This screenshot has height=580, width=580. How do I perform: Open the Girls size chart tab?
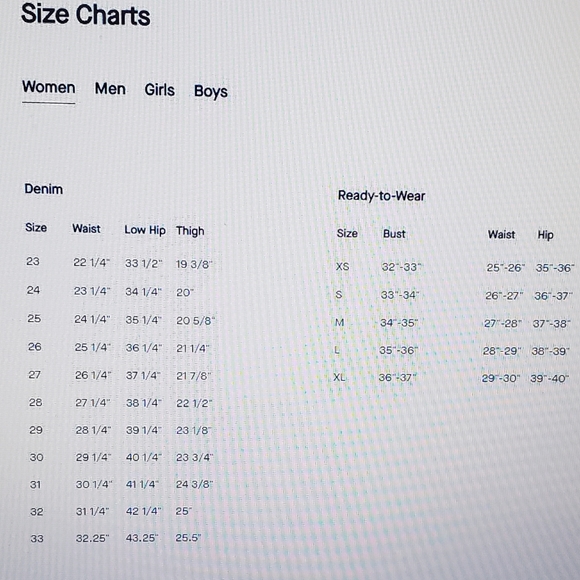click(x=159, y=90)
